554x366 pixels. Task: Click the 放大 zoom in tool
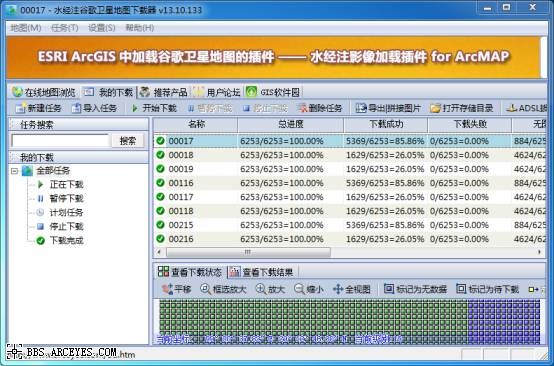(270, 289)
